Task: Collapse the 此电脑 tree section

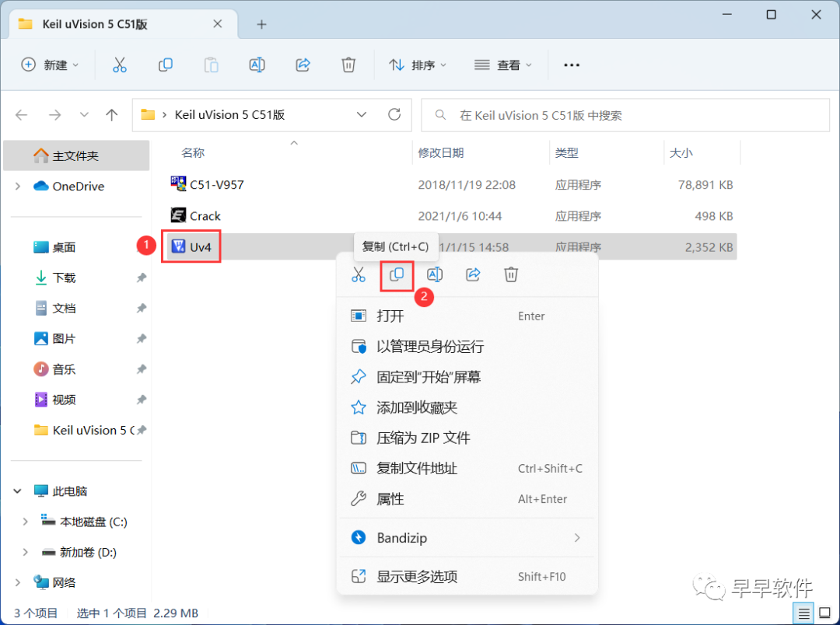Action: (x=17, y=491)
